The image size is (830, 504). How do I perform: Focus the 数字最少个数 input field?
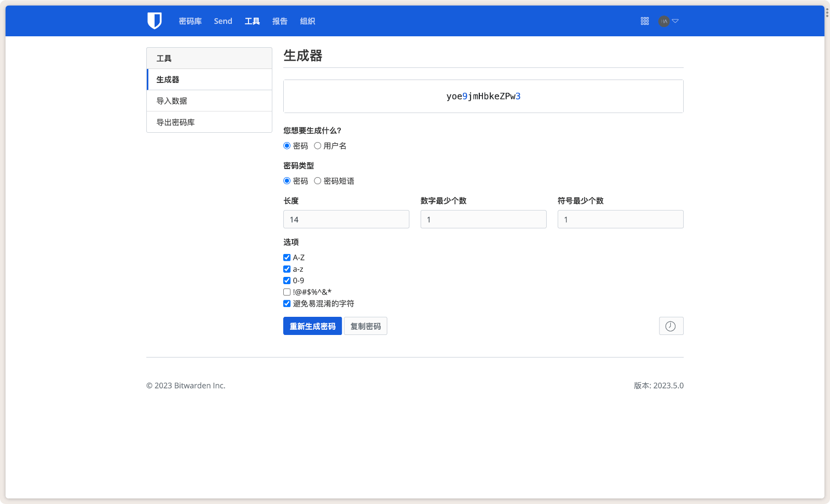(483, 219)
